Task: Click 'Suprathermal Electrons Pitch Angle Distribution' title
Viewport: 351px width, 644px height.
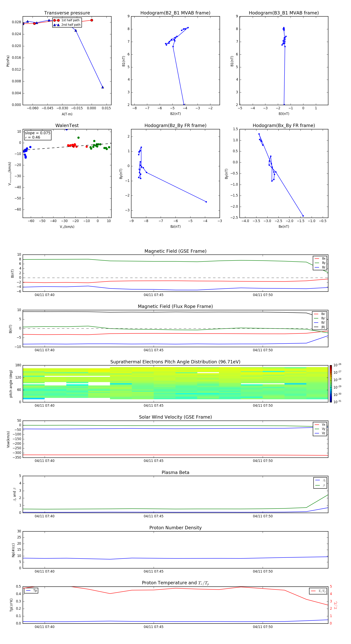Action: point(175,362)
